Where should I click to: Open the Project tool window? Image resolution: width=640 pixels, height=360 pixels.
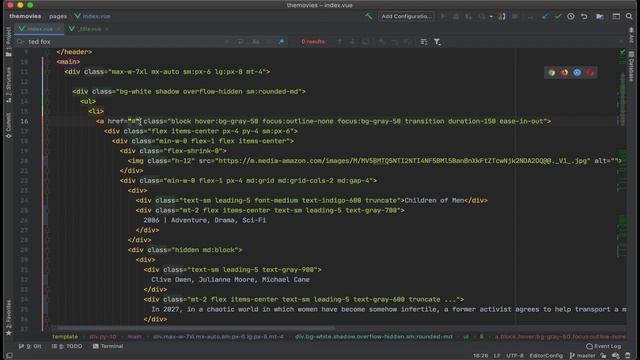point(9,42)
